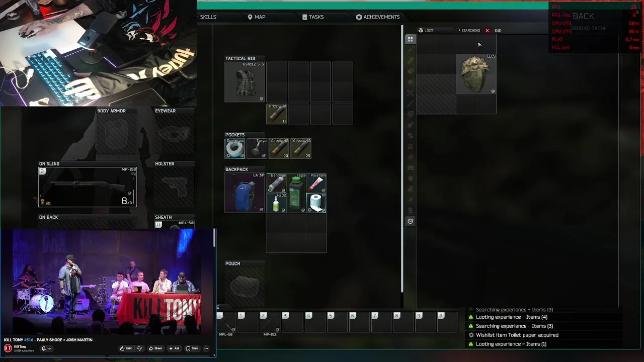Open notification bell dropdown for Kill Tony
Image resolution: width=644 pixels, height=362 pixels.
(46, 348)
